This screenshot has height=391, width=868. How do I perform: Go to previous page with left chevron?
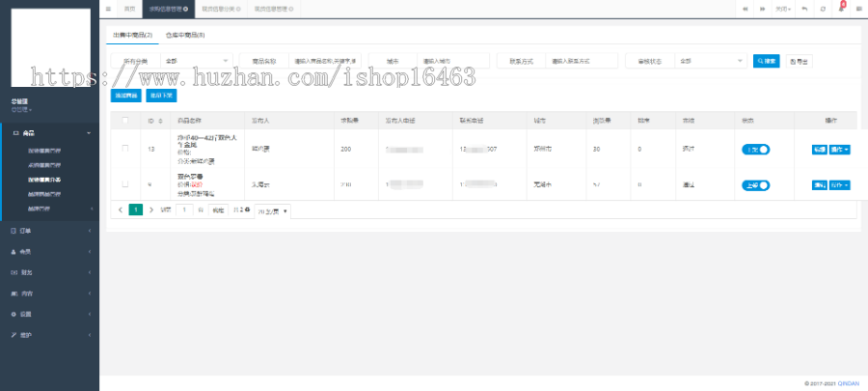pos(121,209)
